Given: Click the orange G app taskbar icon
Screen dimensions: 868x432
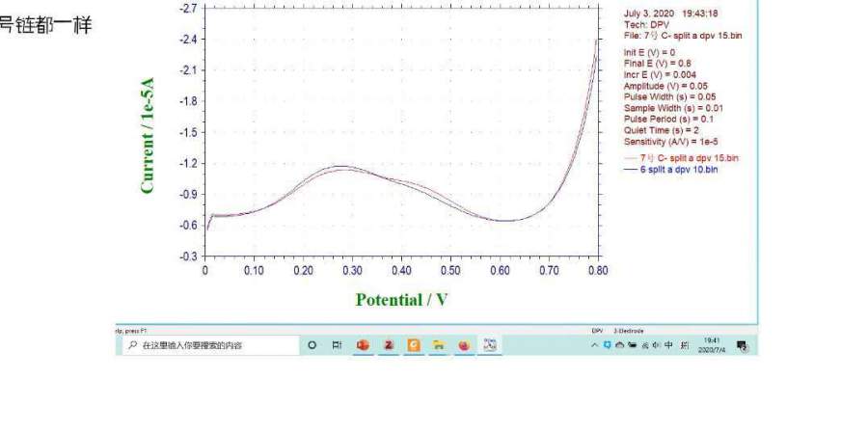Looking at the screenshot, I should pyautogui.click(x=414, y=345).
